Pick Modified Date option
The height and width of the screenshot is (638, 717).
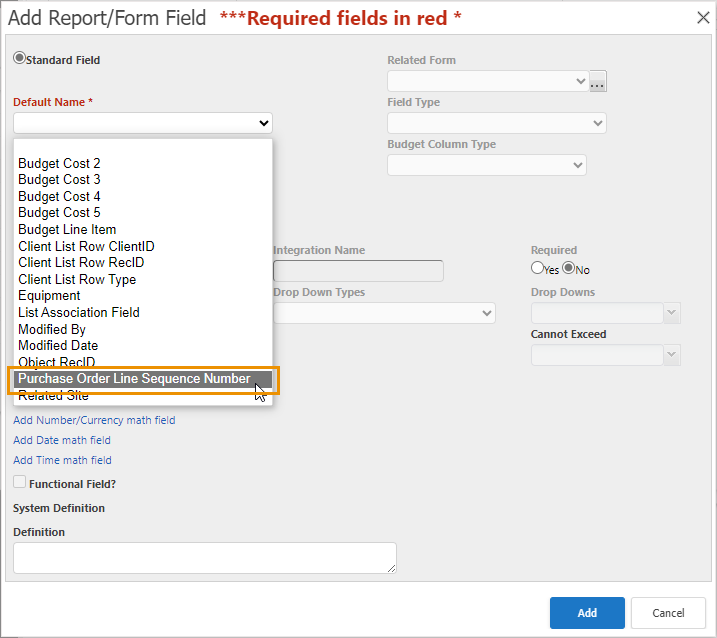click(143, 345)
